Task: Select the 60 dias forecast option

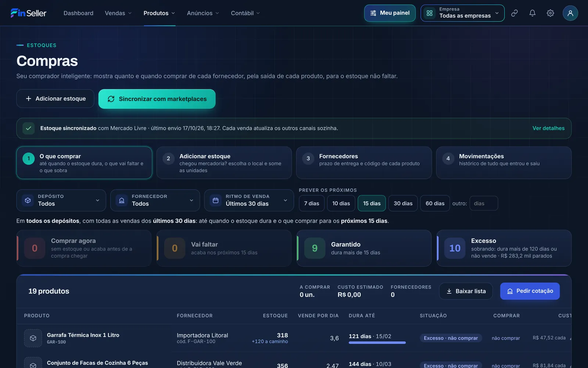Action: 435,203
